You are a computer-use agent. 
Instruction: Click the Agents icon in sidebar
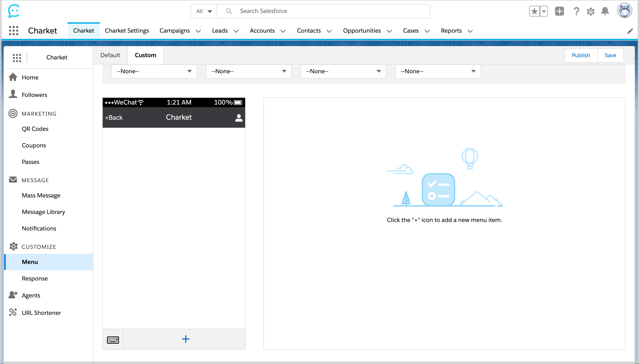point(13,295)
